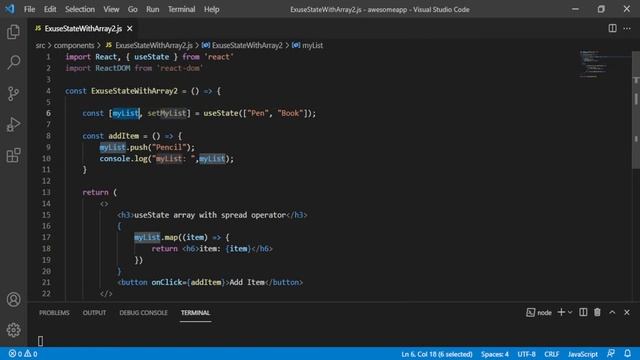Click line number 13 in gutter
The width and height of the screenshot is (640, 360).
[x=46, y=192]
